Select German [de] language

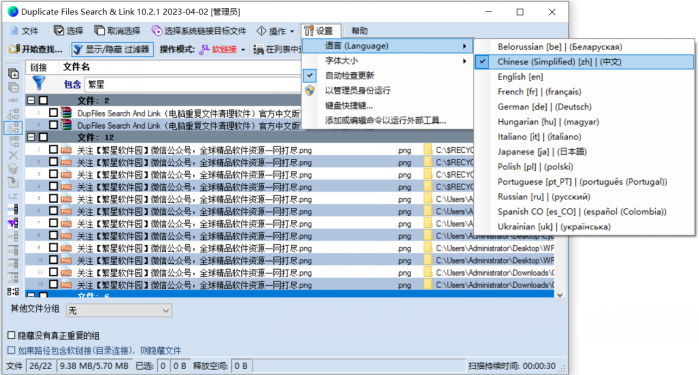[x=584, y=107]
